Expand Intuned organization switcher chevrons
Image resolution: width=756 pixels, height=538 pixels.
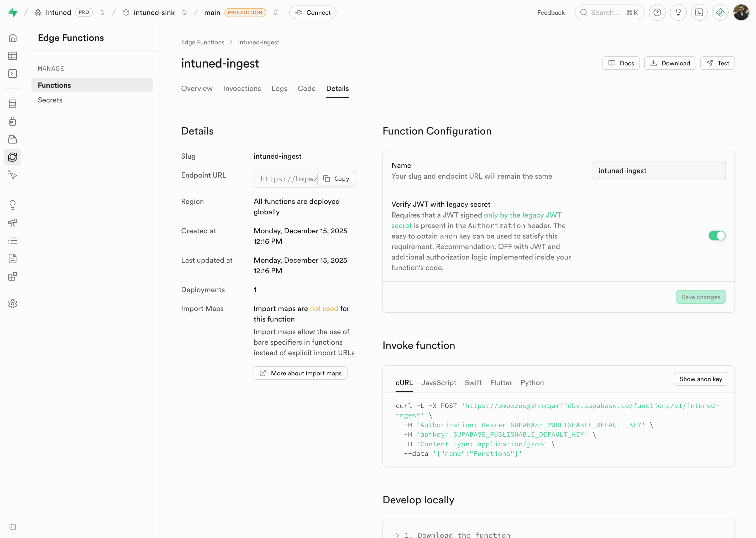point(102,13)
